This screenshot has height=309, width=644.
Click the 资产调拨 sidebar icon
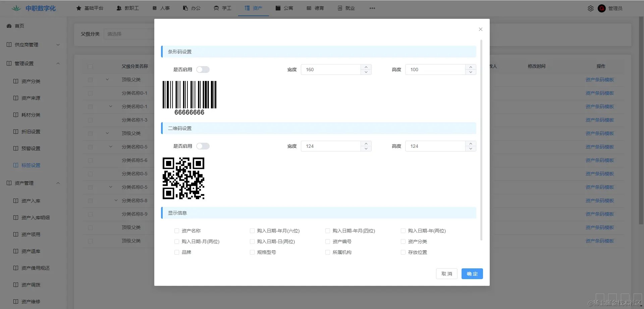coord(16,284)
